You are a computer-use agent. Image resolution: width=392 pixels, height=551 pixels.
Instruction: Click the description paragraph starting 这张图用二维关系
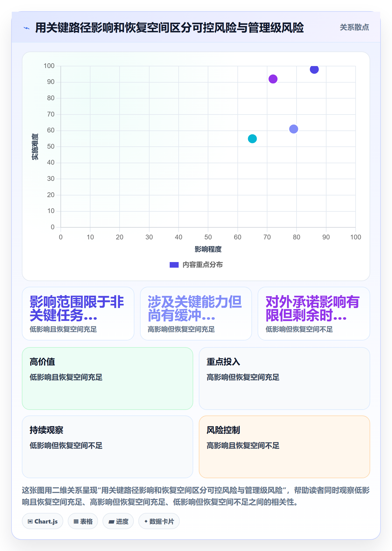click(x=196, y=496)
